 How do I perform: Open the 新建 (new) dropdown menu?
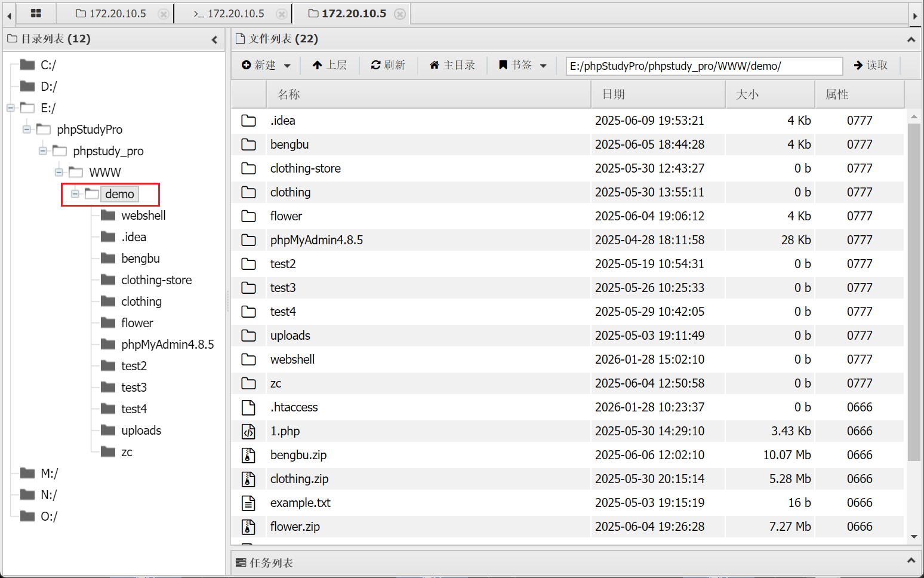[x=266, y=65]
